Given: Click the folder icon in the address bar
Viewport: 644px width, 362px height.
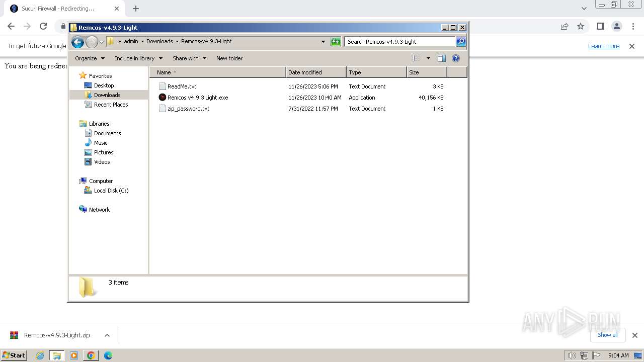Looking at the screenshot, I should pos(111,42).
